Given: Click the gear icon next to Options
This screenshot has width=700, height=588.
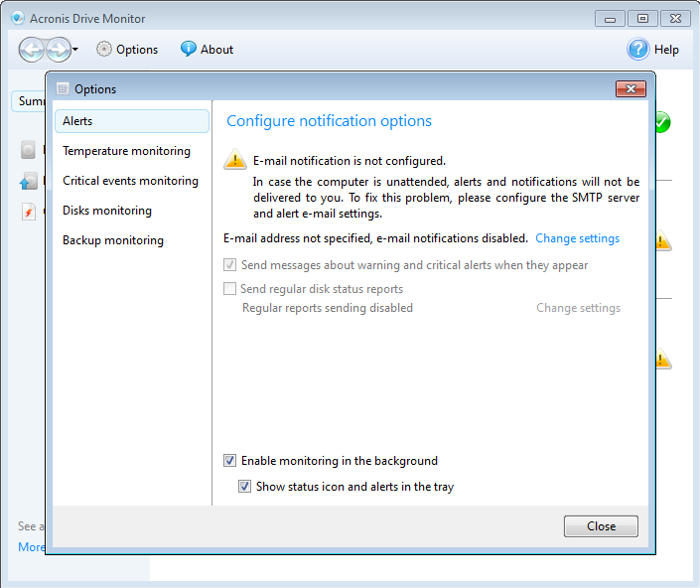Looking at the screenshot, I should (x=104, y=49).
